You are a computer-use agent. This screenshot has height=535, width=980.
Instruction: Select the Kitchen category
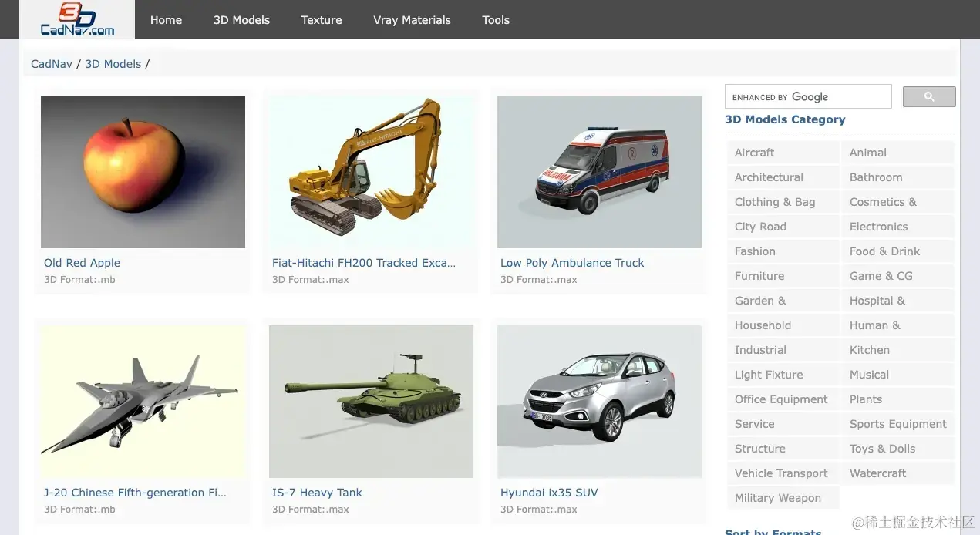(x=897, y=350)
